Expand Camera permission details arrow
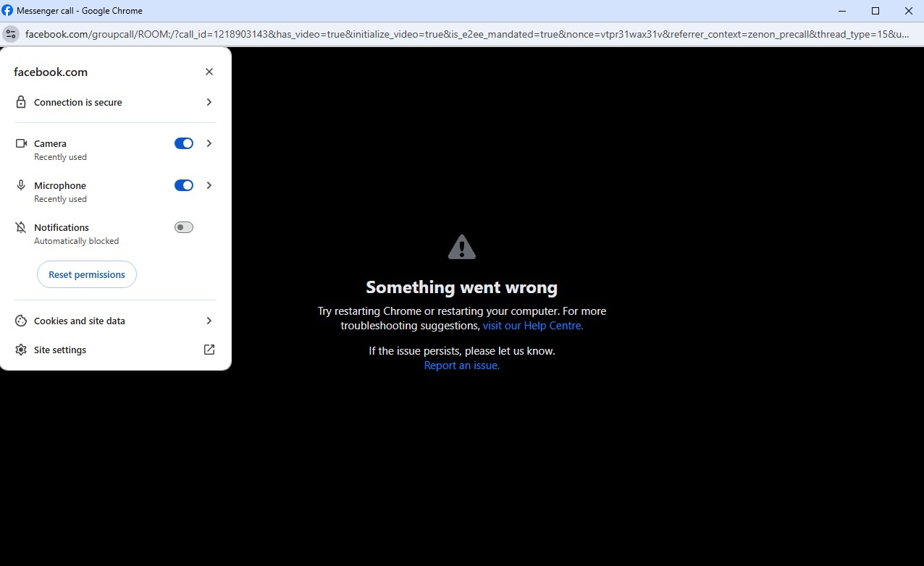924x566 pixels. 209,143
